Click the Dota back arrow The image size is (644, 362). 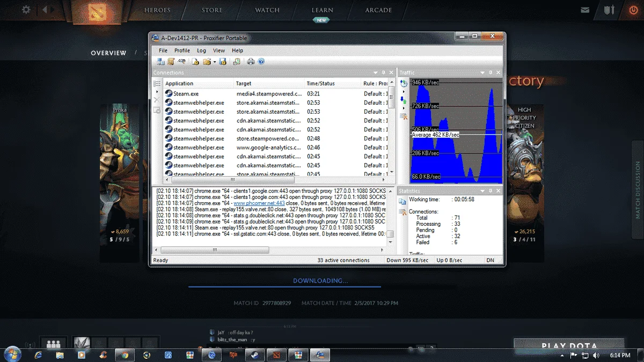45,10
